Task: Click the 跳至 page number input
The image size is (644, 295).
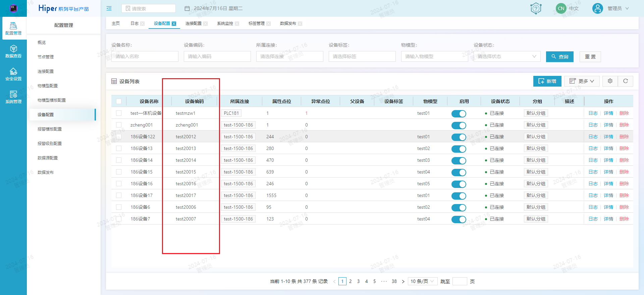Action: (460, 281)
